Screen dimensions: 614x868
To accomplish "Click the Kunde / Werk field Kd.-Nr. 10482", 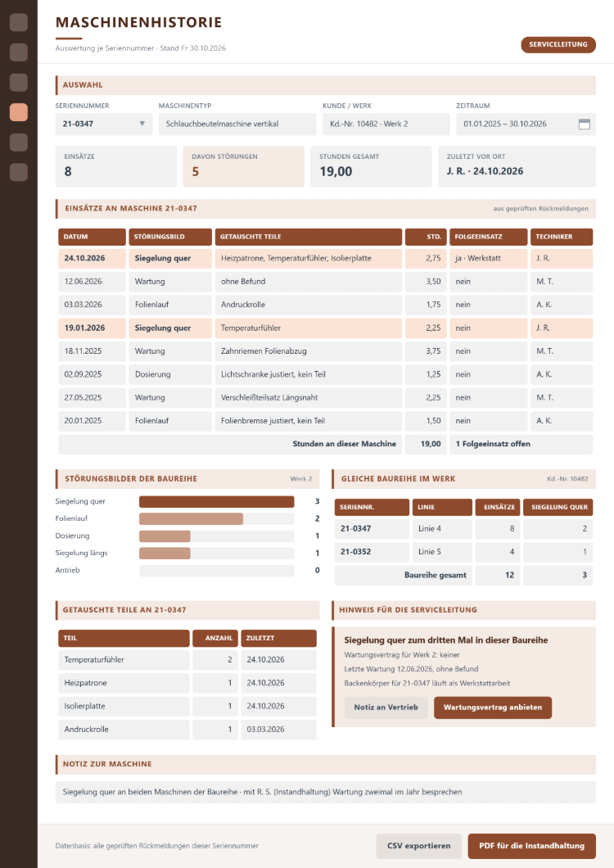I will click(x=386, y=124).
